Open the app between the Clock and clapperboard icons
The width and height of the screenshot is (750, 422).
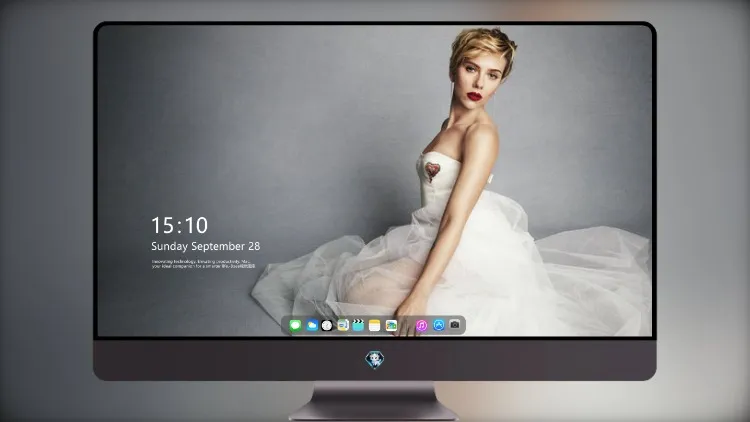[x=343, y=325]
